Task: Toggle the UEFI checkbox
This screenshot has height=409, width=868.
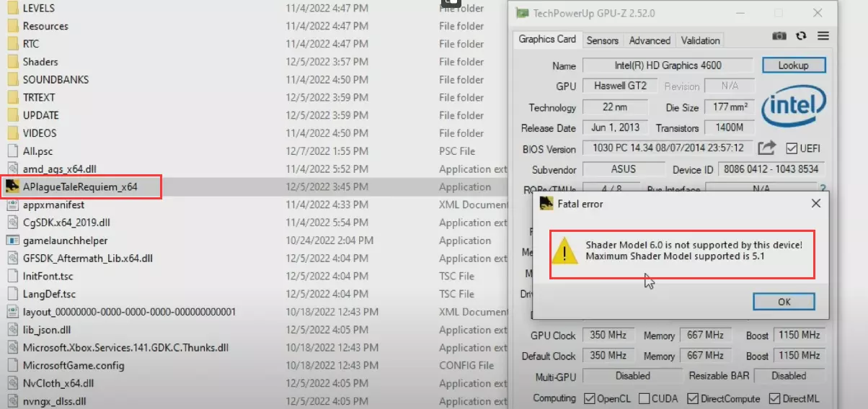Action: click(x=791, y=148)
